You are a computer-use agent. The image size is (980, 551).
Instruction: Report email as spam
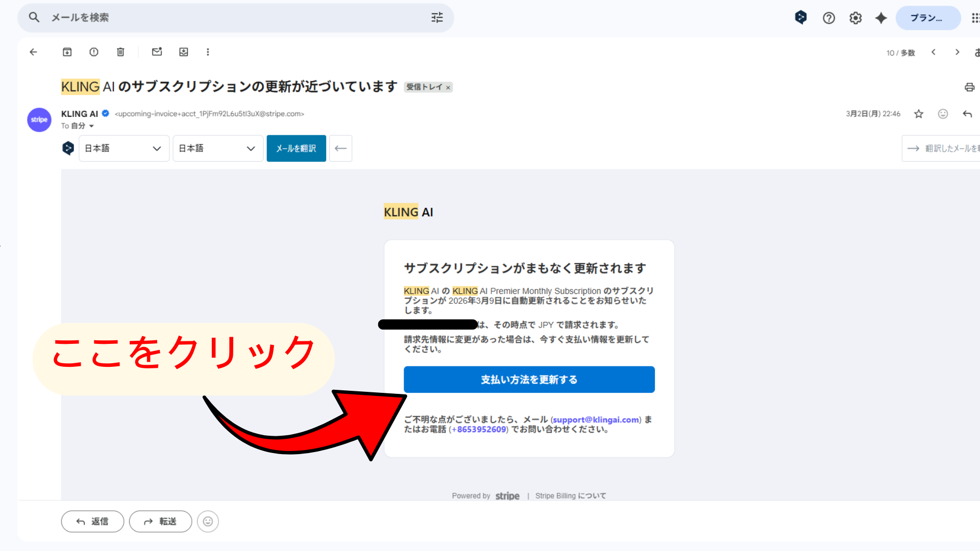click(94, 52)
